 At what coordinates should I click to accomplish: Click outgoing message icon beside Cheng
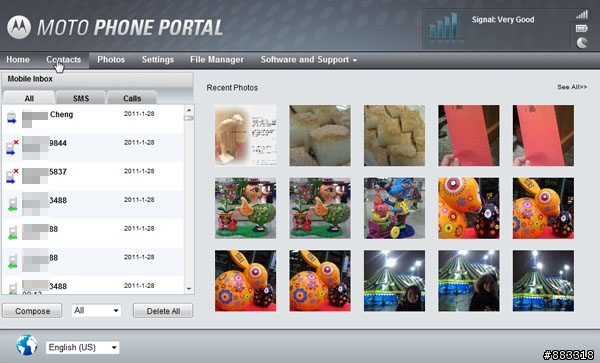pyautogui.click(x=11, y=117)
